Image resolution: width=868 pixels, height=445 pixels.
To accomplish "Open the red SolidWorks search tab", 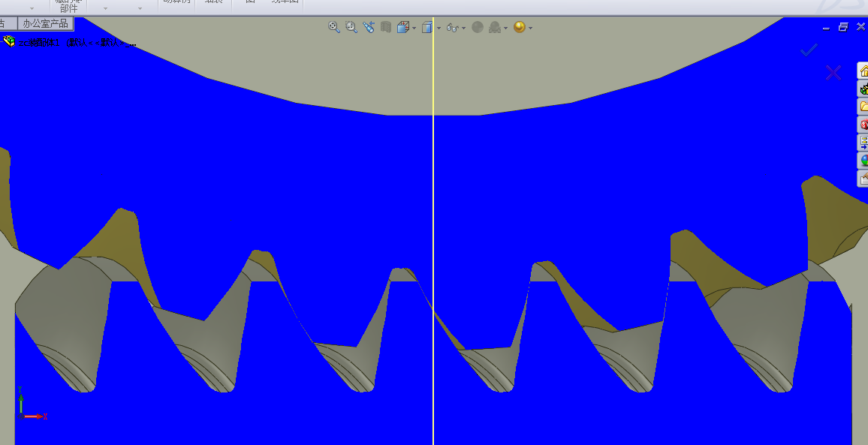I will (863, 125).
